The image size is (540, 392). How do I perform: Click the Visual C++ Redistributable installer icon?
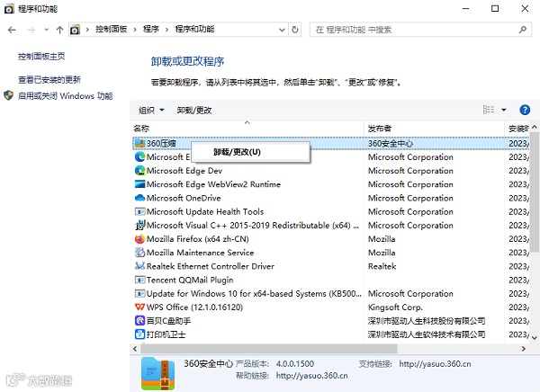[139, 225]
